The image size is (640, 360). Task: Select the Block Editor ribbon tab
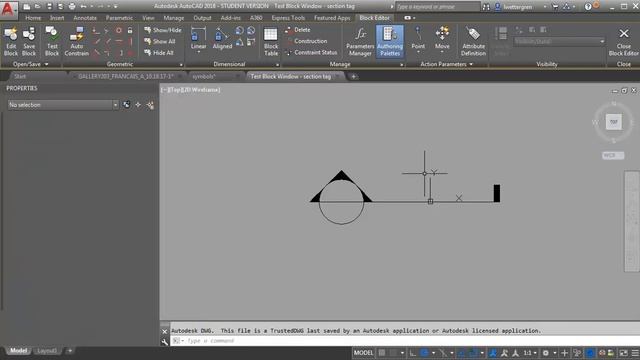pos(374,18)
